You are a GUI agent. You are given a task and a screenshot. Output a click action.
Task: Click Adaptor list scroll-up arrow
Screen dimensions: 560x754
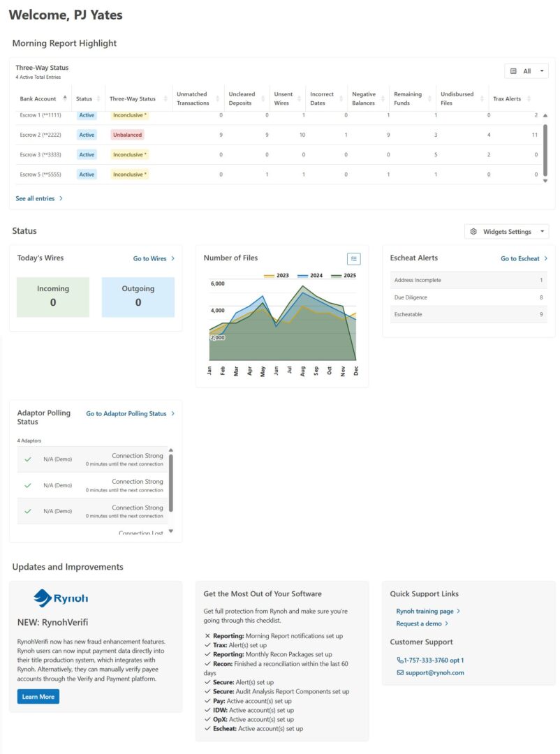171,450
